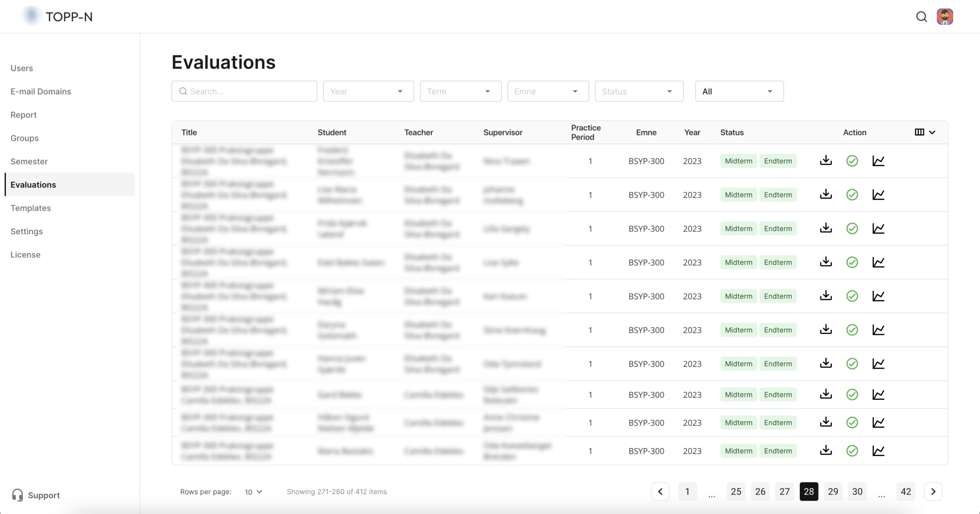Screen dimensions: 980x514
Task: Open the last row's chart statistics icon
Action: (878, 451)
